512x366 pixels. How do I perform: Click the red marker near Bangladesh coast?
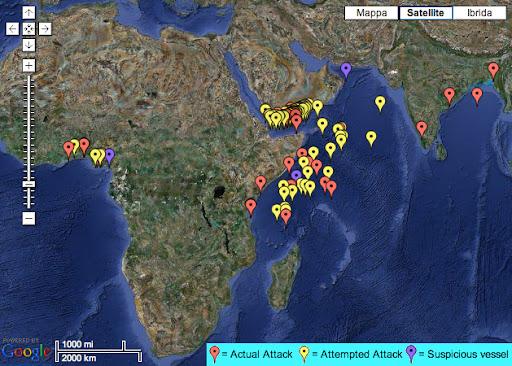point(493,69)
